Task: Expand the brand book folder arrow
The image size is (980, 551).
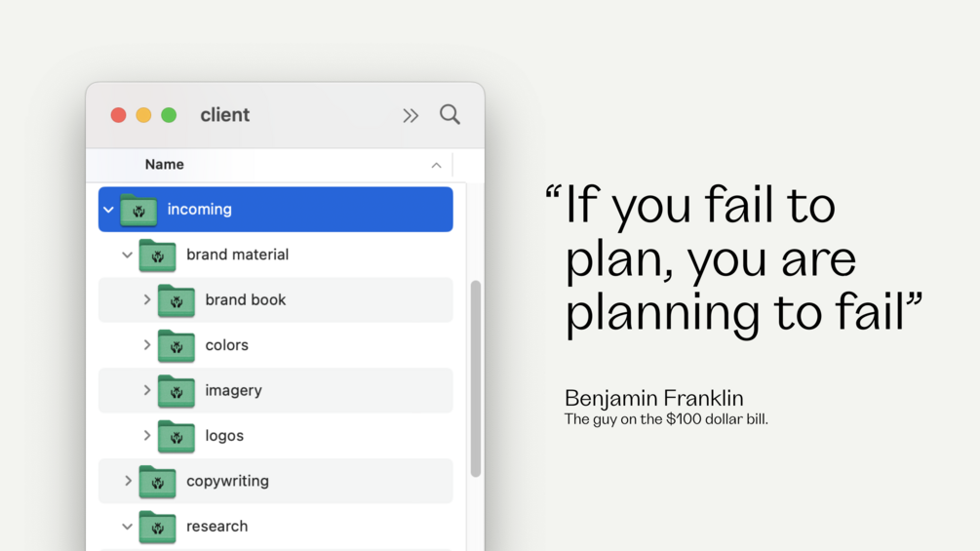Action: [x=147, y=300]
